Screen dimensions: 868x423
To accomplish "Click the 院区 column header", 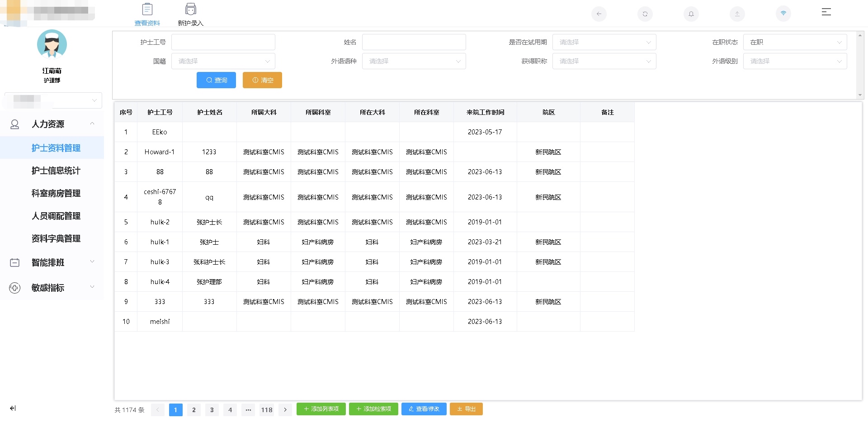I will tap(549, 112).
